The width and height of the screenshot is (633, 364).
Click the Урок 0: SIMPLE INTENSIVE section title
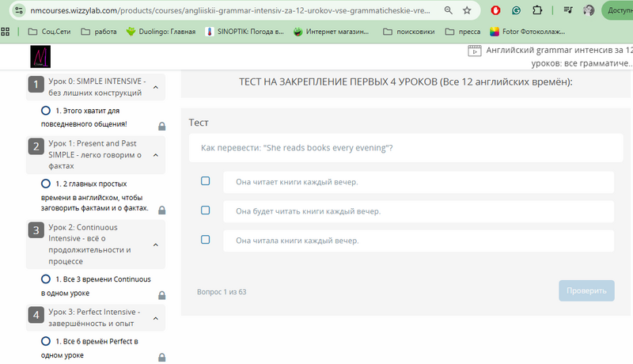(x=97, y=87)
